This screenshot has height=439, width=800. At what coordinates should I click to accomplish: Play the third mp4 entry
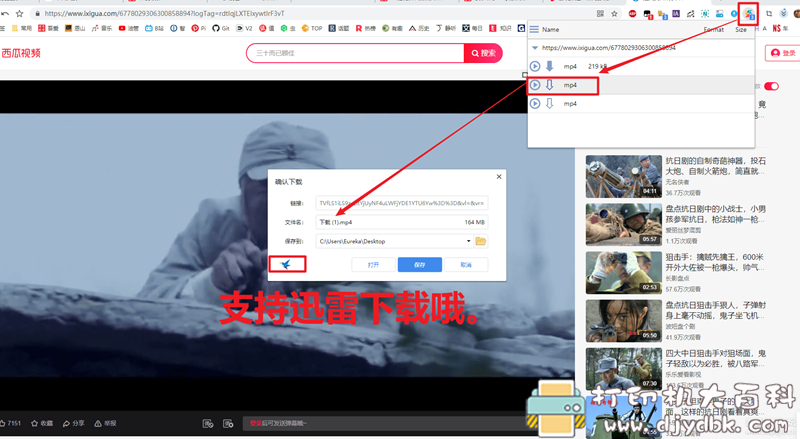[x=535, y=104]
